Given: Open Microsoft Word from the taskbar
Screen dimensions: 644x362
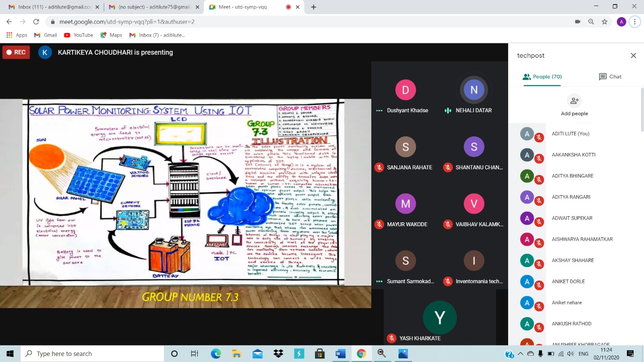Looking at the screenshot, I should (341, 353).
